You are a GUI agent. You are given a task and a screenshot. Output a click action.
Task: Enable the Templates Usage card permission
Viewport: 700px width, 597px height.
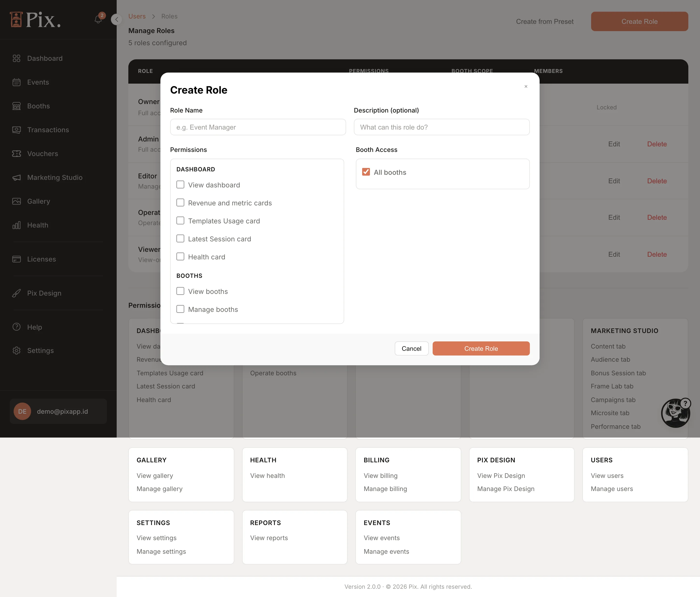tap(180, 221)
